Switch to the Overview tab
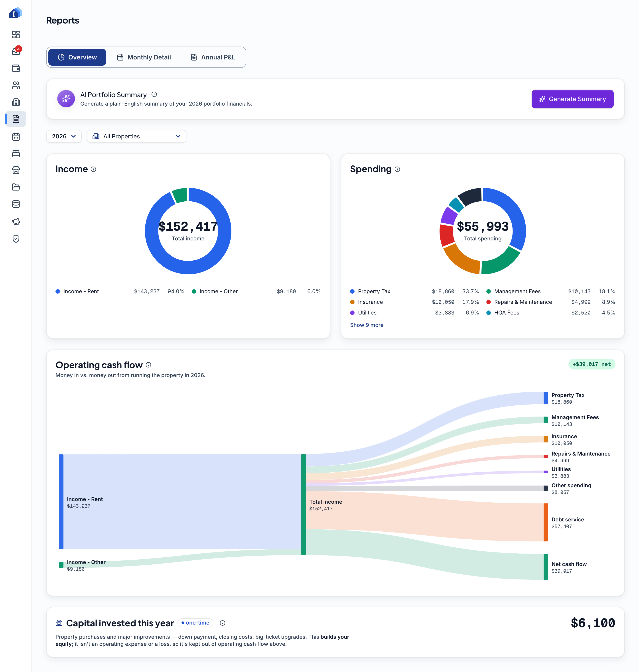 click(77, 57)
